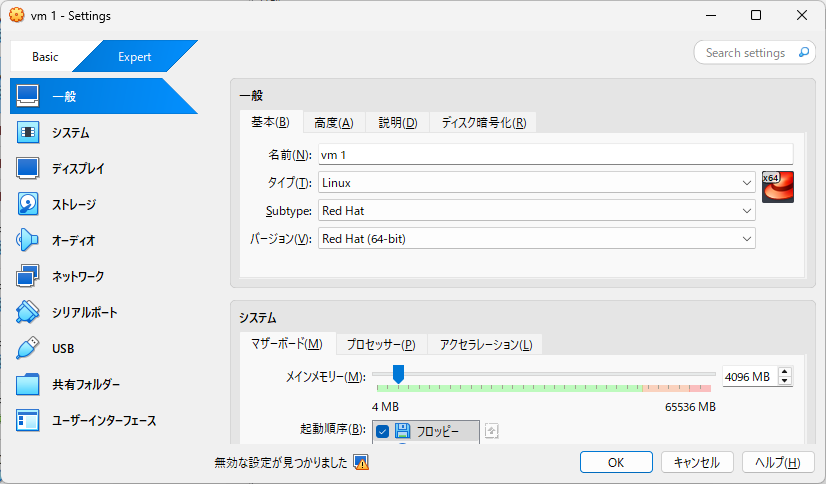This screenshot has height=484, width=826.
Task: Click the move-up arrow beside boot order list
Action: (491, 431)
